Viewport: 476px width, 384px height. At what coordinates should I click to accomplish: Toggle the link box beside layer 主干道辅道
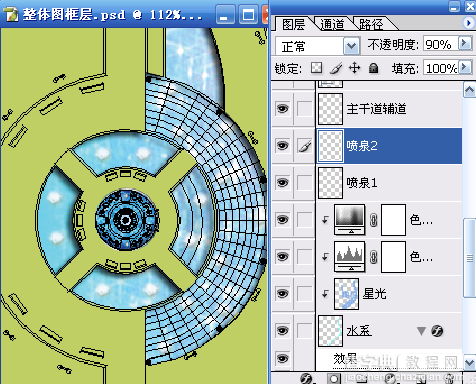coord(305,109)
